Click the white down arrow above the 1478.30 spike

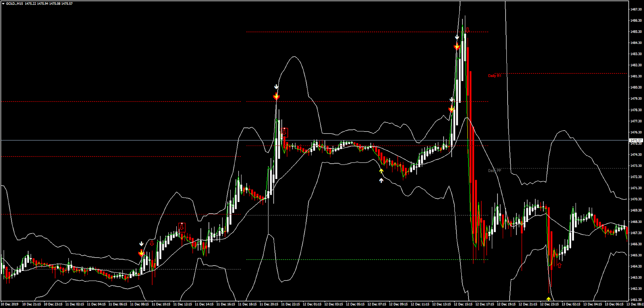[x=276, y=87]
